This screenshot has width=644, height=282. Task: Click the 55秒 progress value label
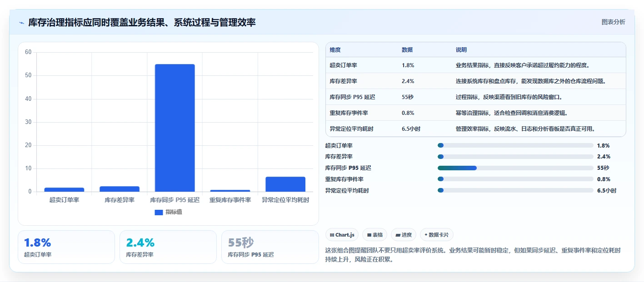pos(603,168)
